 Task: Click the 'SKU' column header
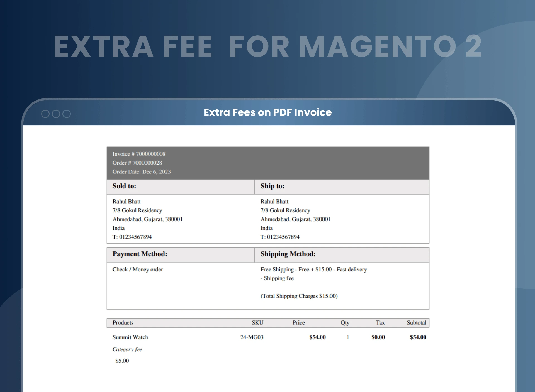coord(257,323)
